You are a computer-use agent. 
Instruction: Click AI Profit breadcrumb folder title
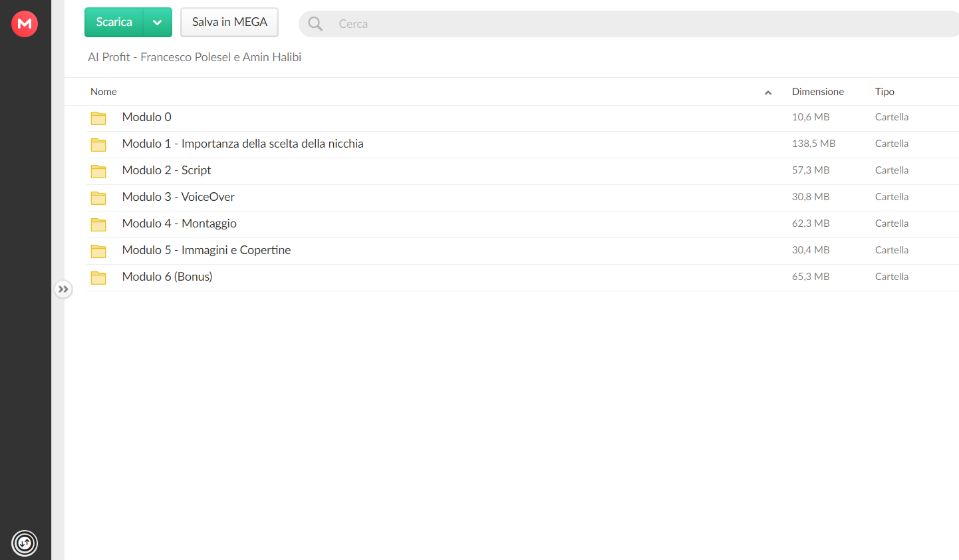coord(194,57)
